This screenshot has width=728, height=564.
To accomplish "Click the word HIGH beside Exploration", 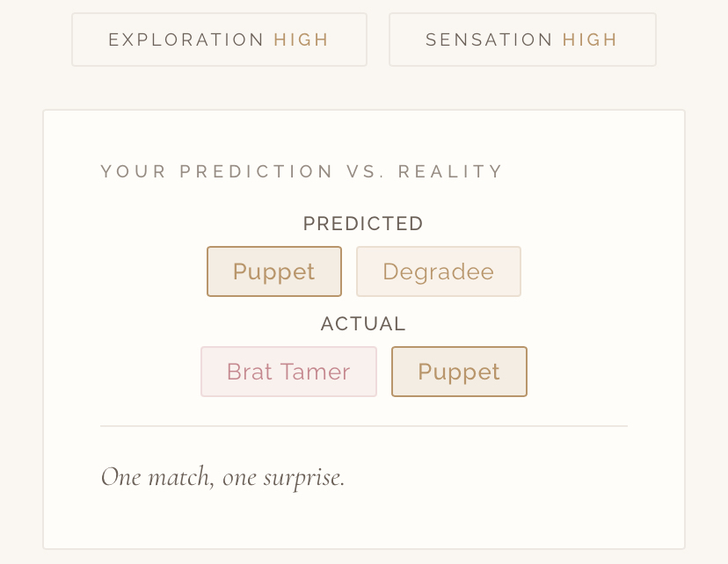I will (302, 40).
